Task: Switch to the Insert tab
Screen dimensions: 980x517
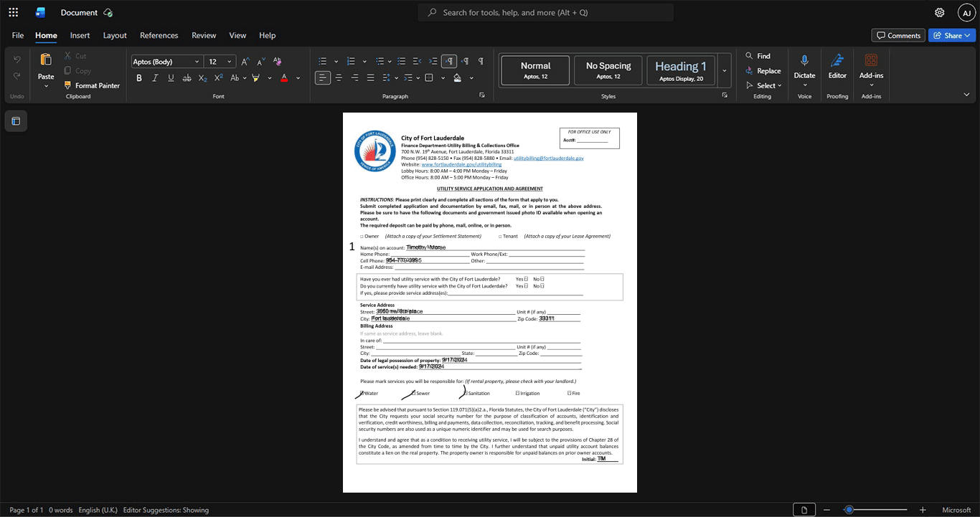Action: pyautogui.click(x=80, y=35)
